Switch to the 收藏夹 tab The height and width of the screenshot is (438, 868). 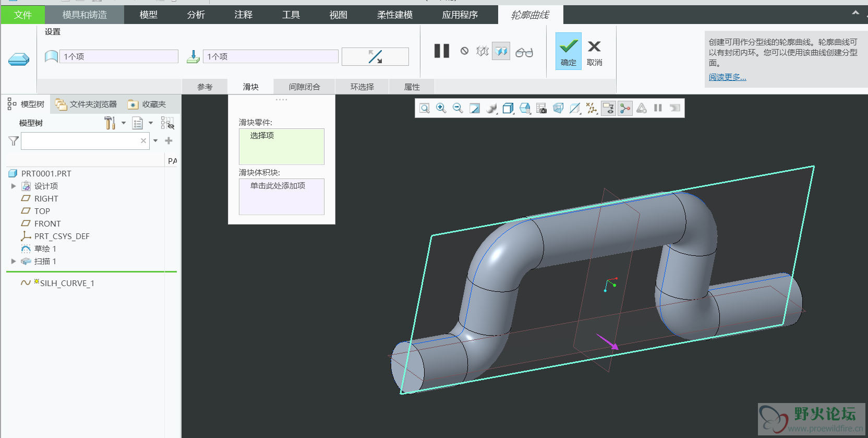tap(147, 104)
